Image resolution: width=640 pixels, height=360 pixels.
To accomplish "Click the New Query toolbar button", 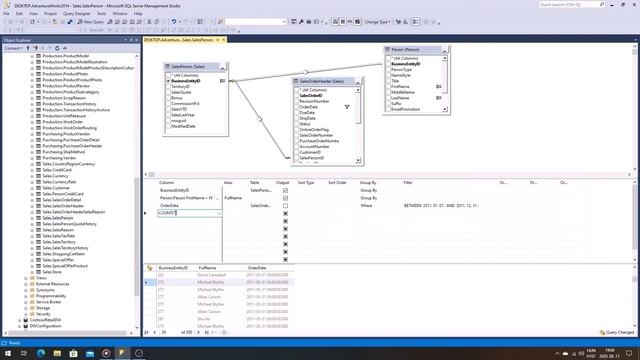I will [x=91, y=22].
